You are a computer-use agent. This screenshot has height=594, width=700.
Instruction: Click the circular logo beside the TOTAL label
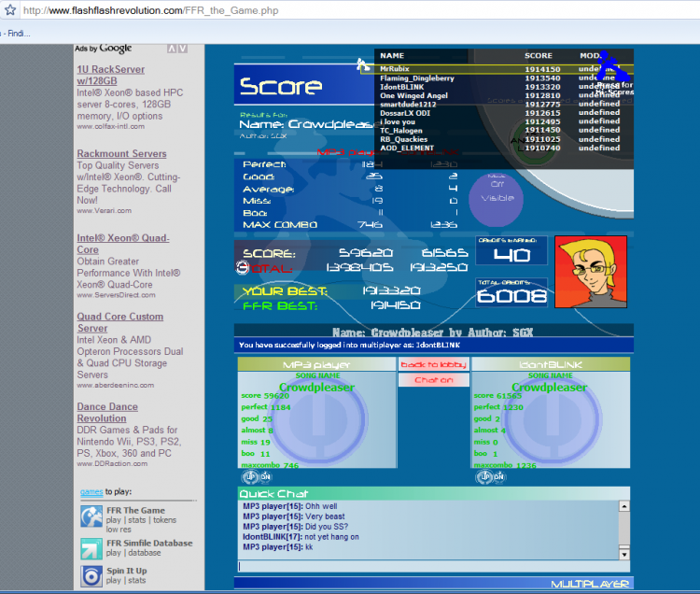point(242,267)
